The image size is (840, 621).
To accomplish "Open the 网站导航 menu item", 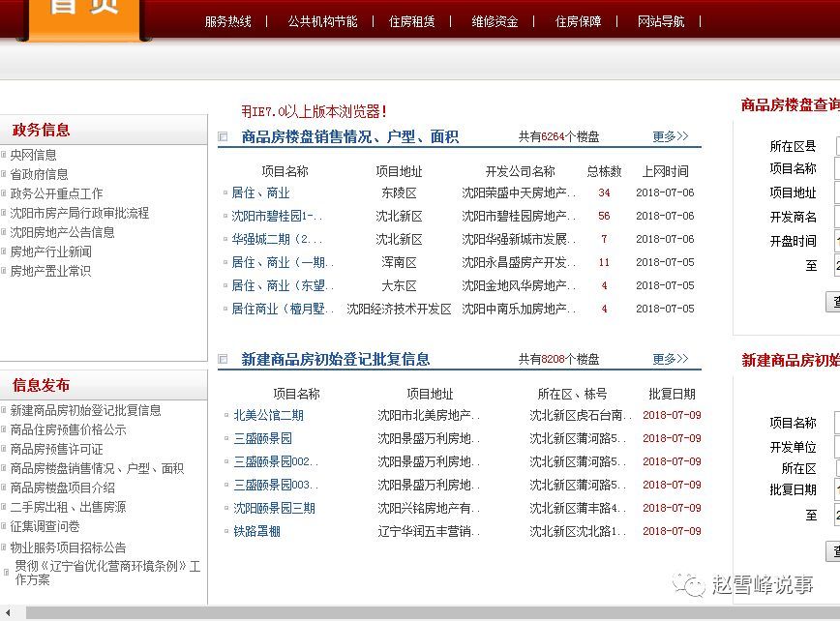I will point(662,20).
